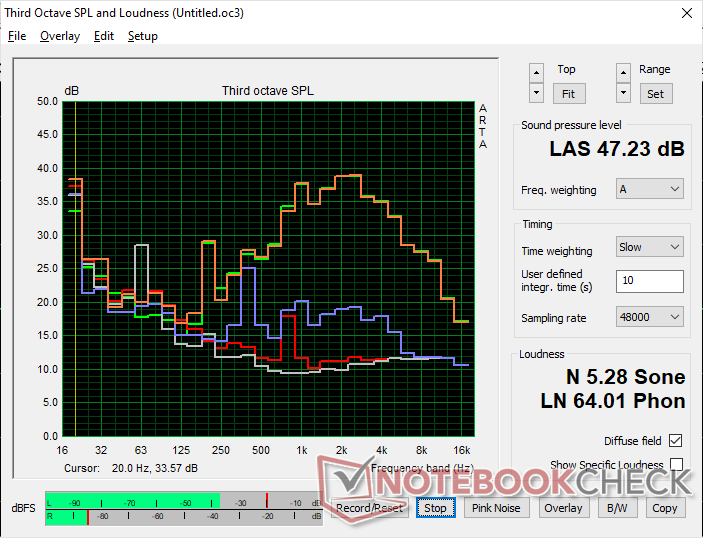Click the B/W button
The height and width of the screenshot is (538, 703).
tap(617, 508)
